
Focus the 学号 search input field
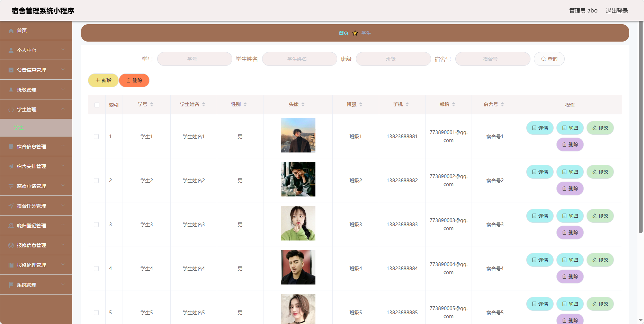pos(195,59)
